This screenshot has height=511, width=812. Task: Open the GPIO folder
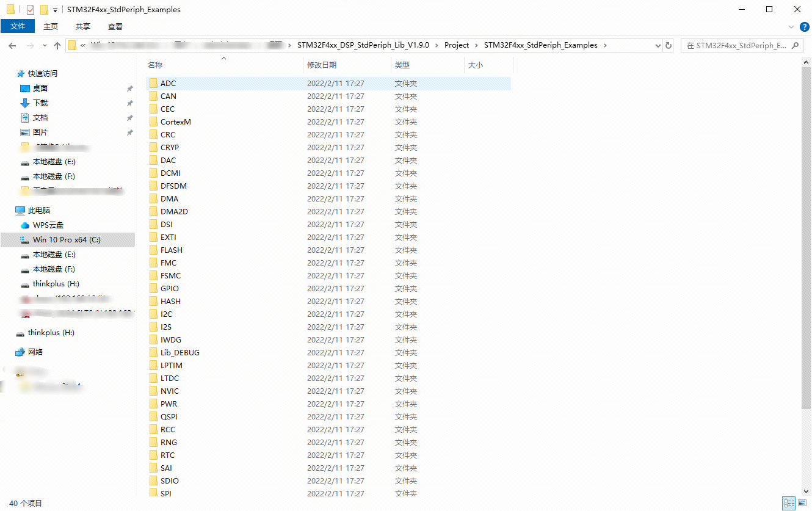tap(169, 288)
